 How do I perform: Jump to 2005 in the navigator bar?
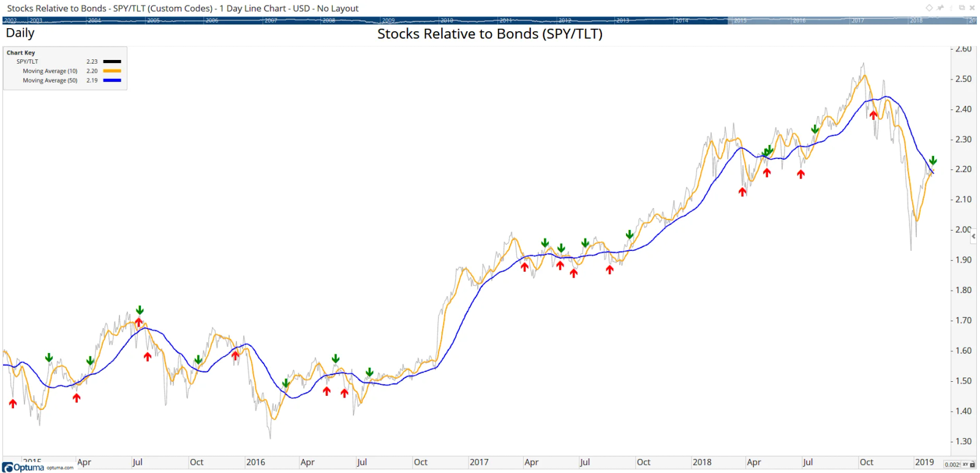point(153,20)
